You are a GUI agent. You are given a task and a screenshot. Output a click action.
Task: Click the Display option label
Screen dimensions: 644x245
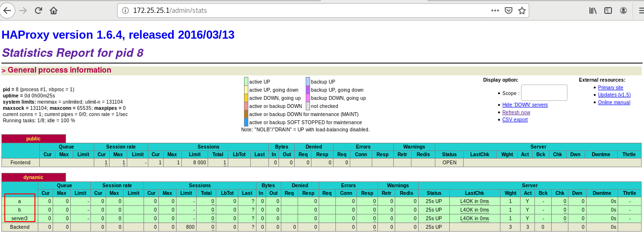click(500, 80)
